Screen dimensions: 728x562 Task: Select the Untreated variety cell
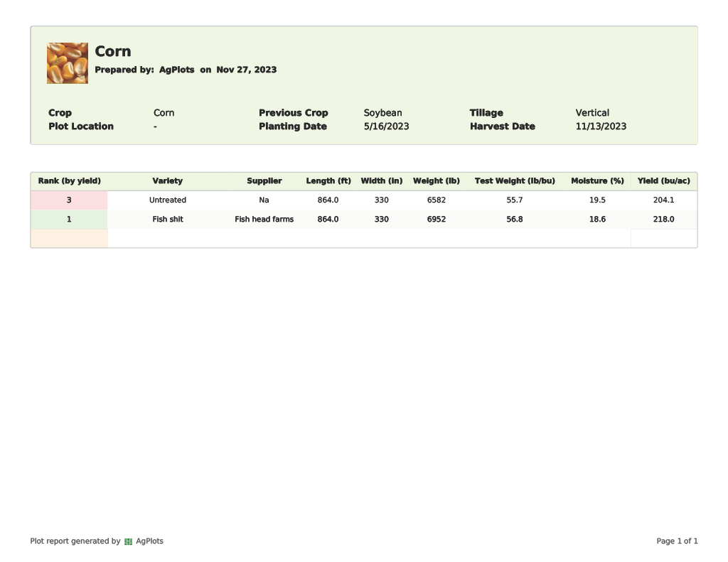tap(168, 200)
